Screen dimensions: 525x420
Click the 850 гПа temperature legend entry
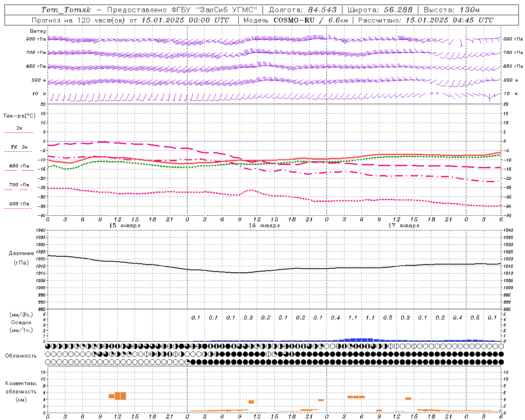[x=19, y=166]
